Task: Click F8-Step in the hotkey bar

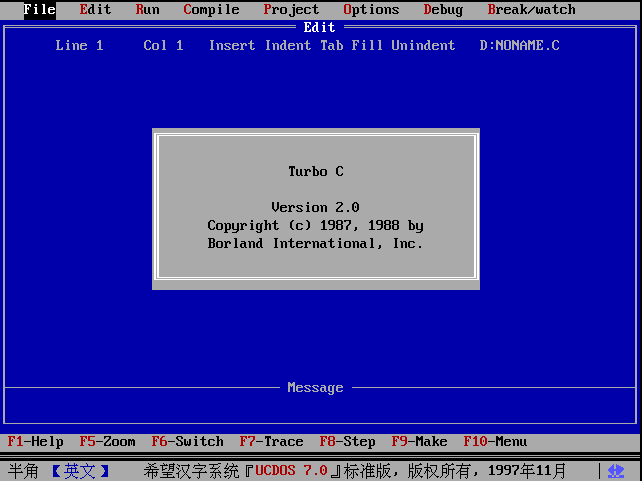Action: [347, 442]
